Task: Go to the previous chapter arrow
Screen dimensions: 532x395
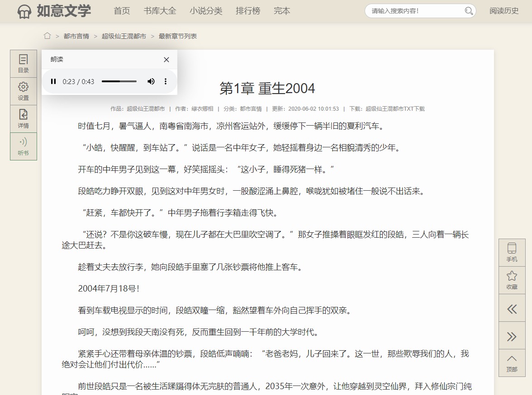Action: [x=512, y=309]
